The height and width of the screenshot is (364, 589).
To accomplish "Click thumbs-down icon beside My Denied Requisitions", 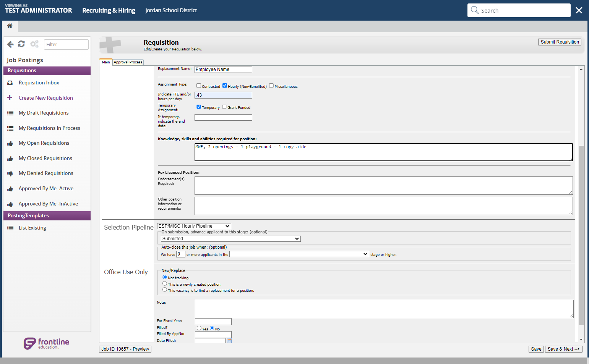I will point(10,173).
